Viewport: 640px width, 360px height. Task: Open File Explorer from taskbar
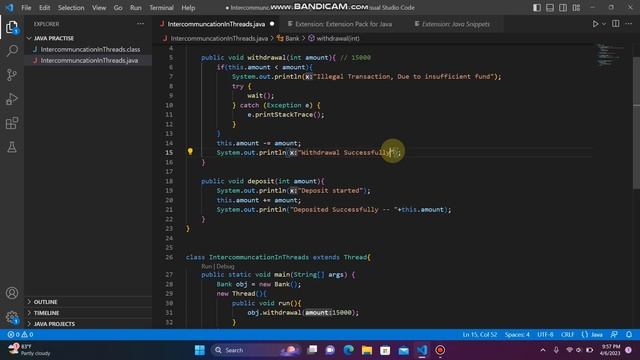pyautogui.click(x=367, y=350)
